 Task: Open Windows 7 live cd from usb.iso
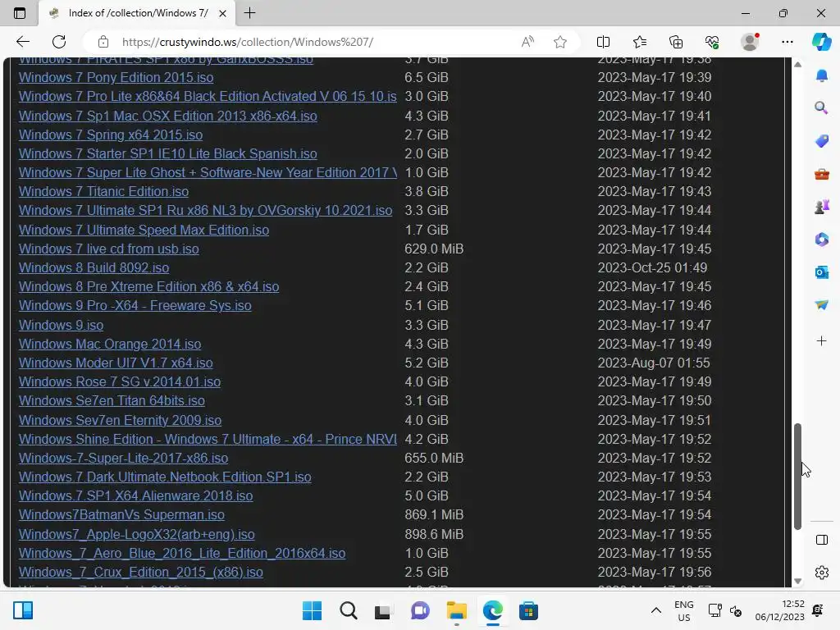pos(109,249)
